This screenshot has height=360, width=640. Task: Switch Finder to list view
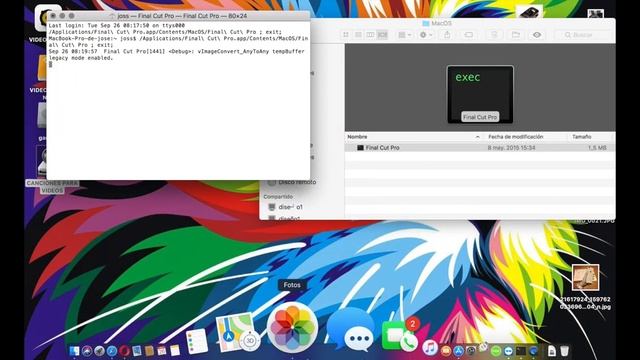click(358, 35)
